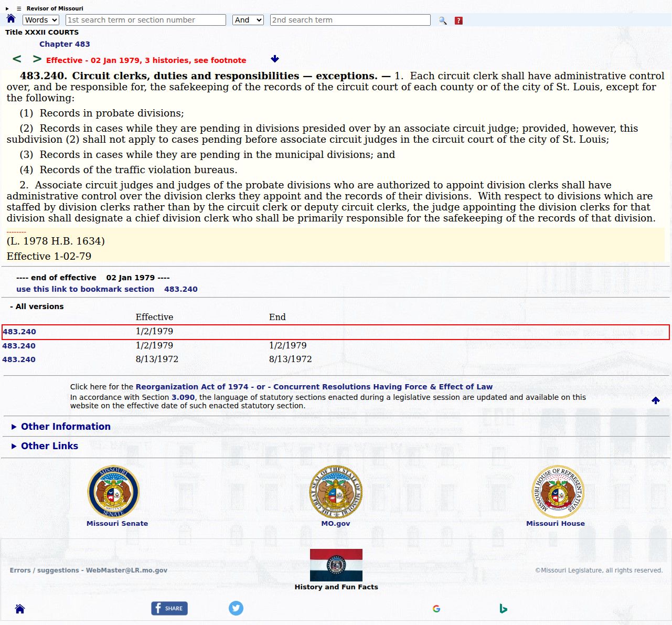Open 483.240 version effective 8/13/1972

pyautogui.click(x=19, y=359)
